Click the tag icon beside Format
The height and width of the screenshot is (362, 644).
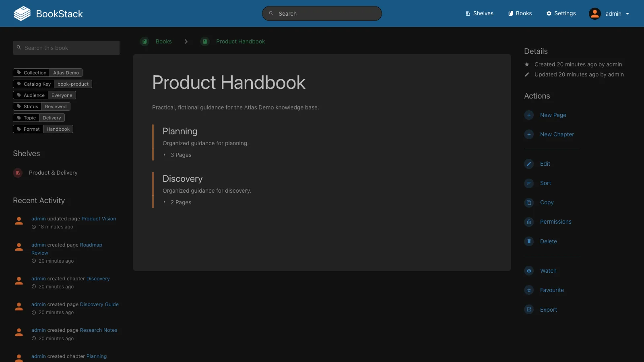(19, 129)
